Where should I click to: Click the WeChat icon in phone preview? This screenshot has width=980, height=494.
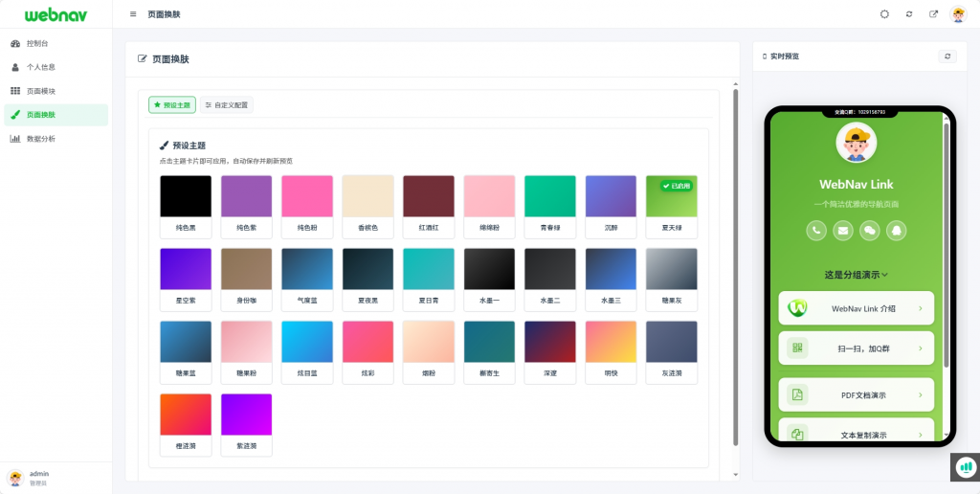(x=870, y=230)
